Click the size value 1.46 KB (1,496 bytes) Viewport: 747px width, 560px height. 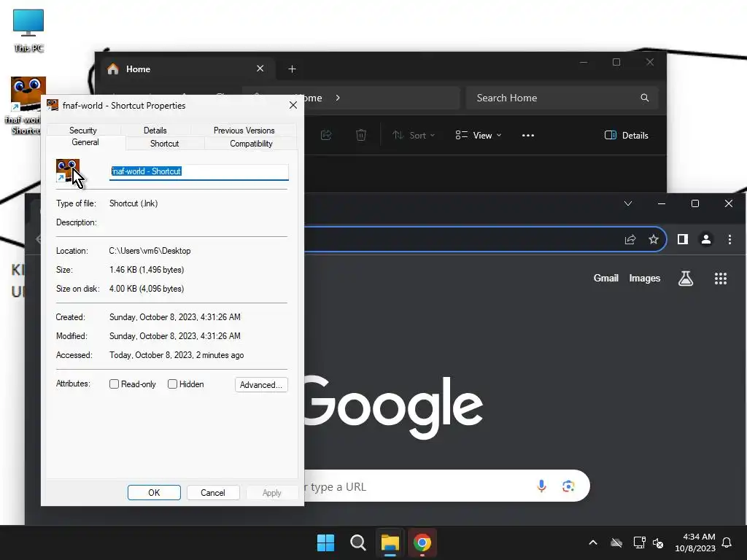(146, 270)
